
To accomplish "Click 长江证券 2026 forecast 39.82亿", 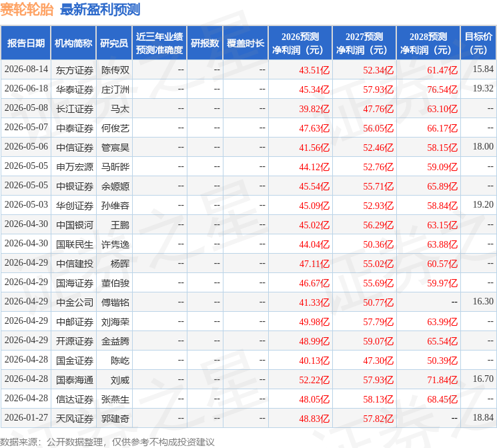I will (314, 109).
